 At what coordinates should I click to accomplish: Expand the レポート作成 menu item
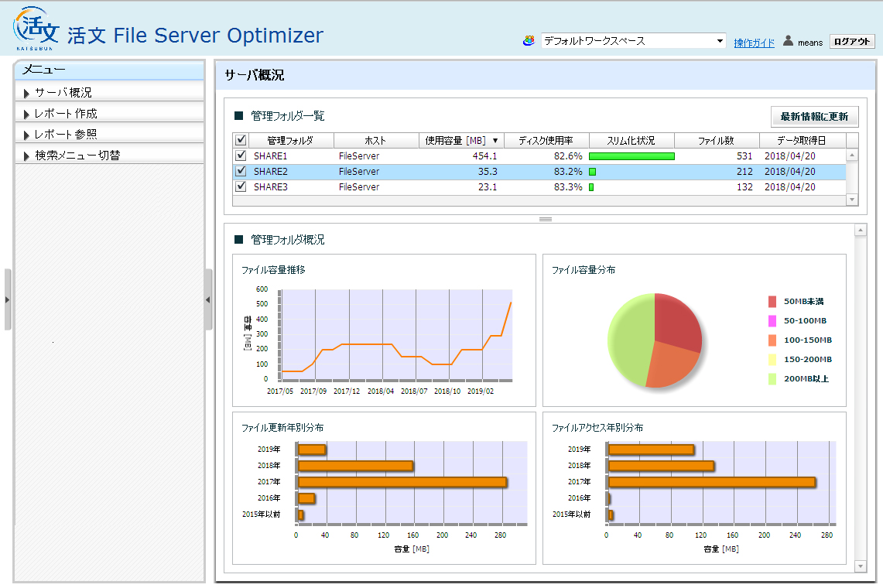pos(66,114)
